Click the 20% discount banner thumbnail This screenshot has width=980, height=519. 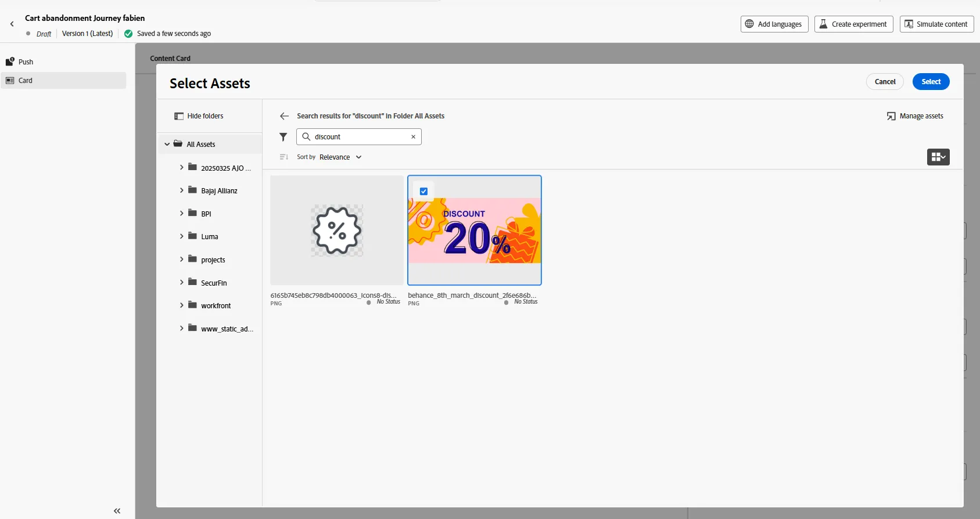click(475, 230)
